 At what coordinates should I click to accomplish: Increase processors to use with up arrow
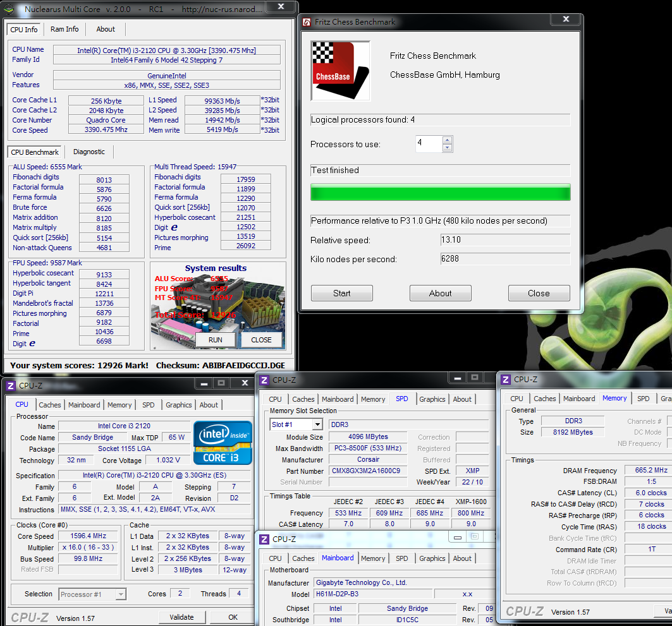[448, 140]
